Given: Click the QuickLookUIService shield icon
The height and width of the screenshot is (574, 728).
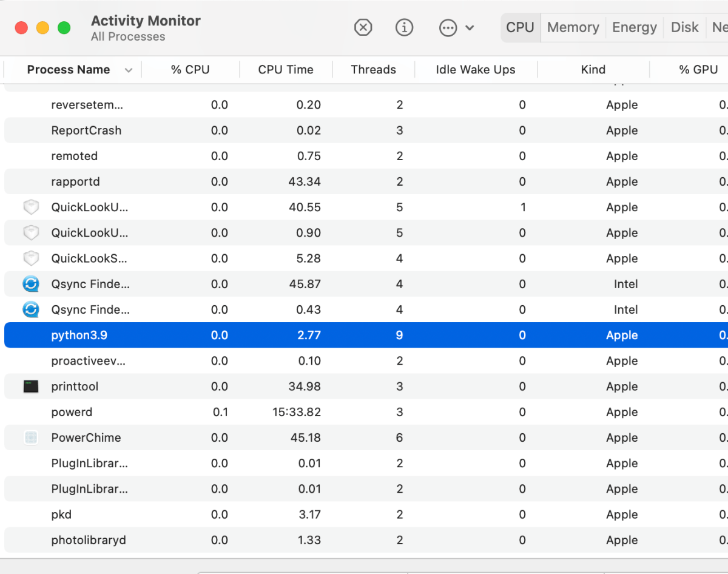Looking at the screenshot, I should click(x=30, y=207).
